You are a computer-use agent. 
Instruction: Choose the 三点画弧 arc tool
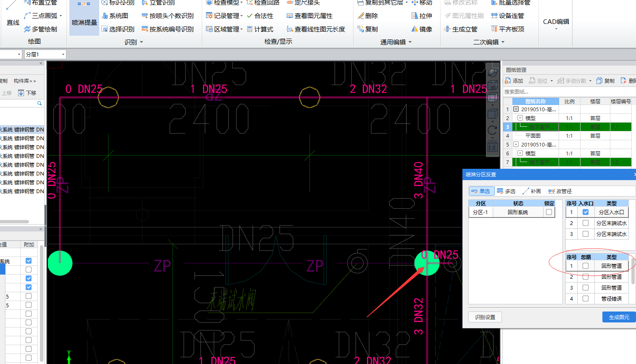click(43, 16)
